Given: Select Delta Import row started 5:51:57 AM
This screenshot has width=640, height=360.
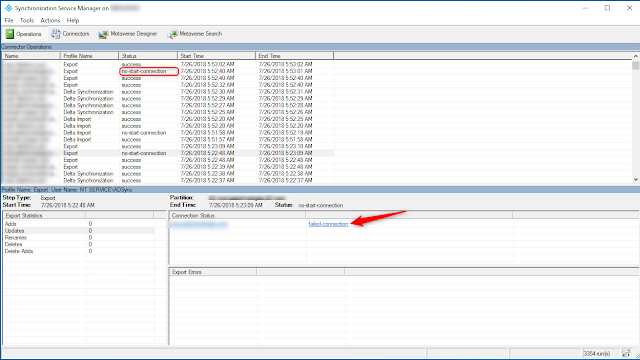Looking at the screenshot, I should tap(167, 140).
